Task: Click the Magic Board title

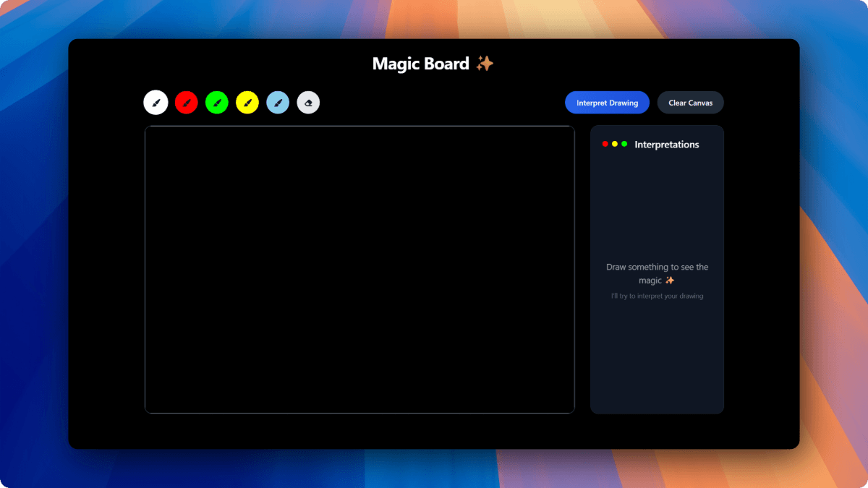Action: (x=433, y=64)
